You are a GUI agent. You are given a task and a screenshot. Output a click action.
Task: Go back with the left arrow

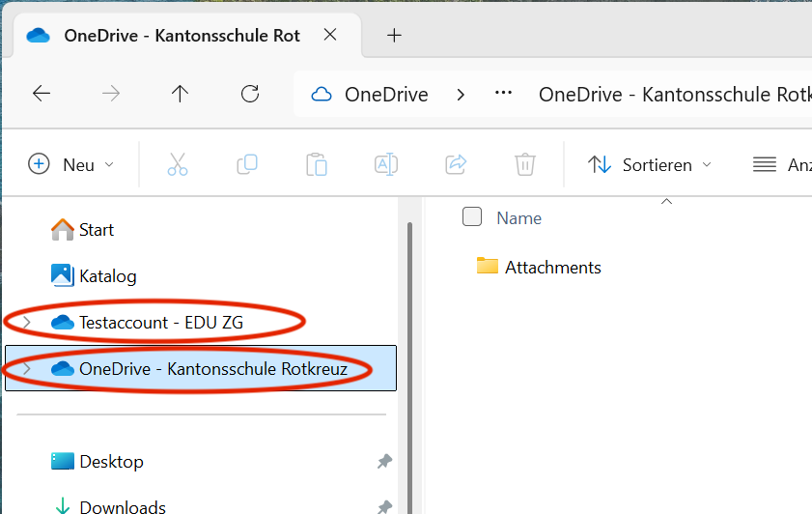42,94
